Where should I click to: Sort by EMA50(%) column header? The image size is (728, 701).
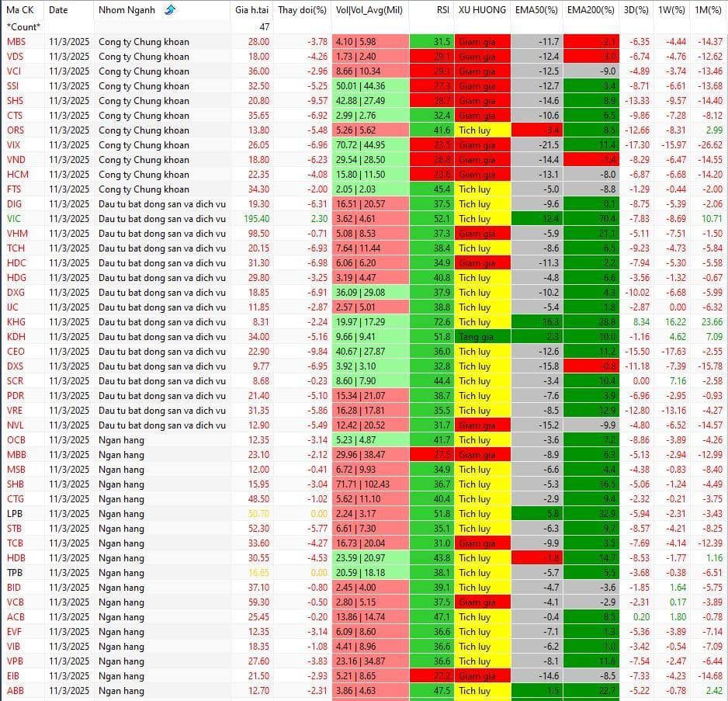(536, 10)
